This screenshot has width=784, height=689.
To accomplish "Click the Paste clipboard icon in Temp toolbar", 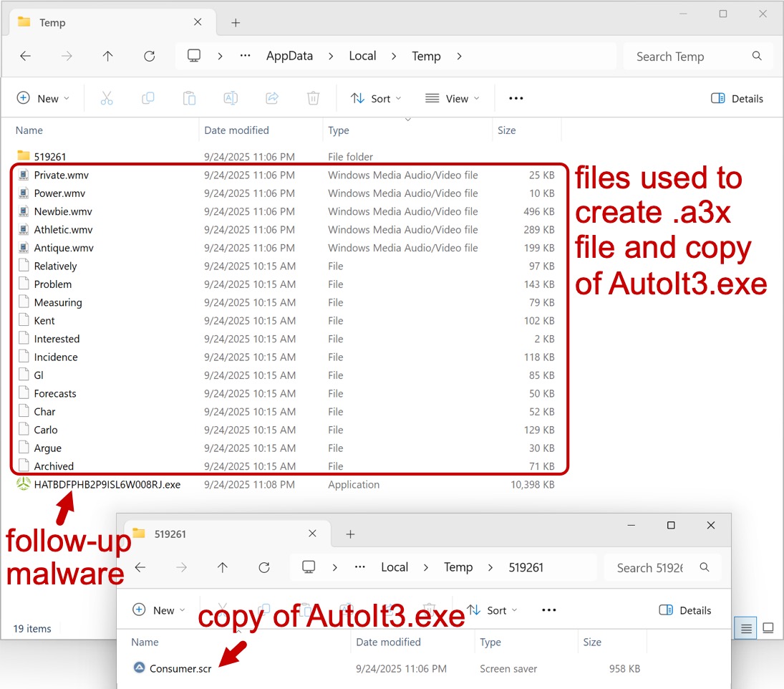I will point(189,99).
